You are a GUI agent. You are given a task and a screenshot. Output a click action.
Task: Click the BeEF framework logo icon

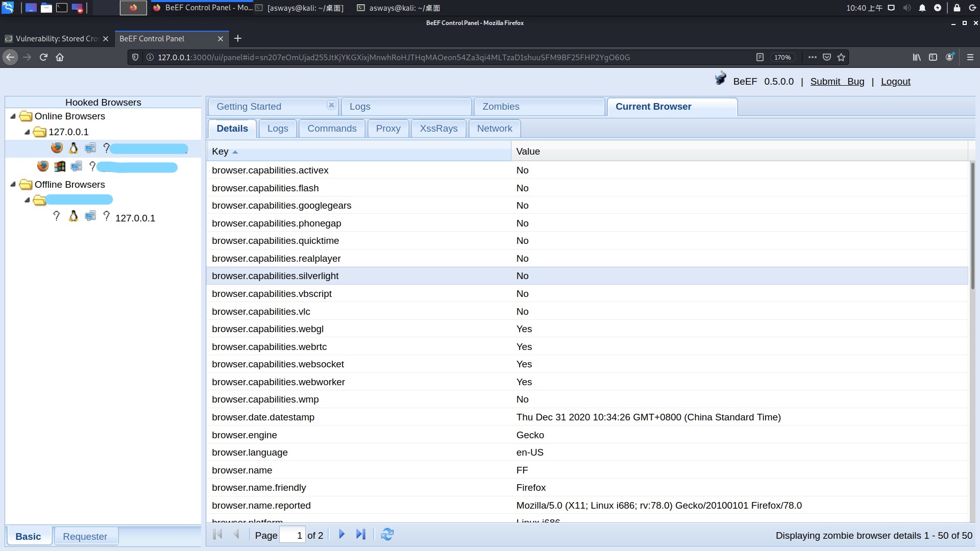tap(722, 80)
